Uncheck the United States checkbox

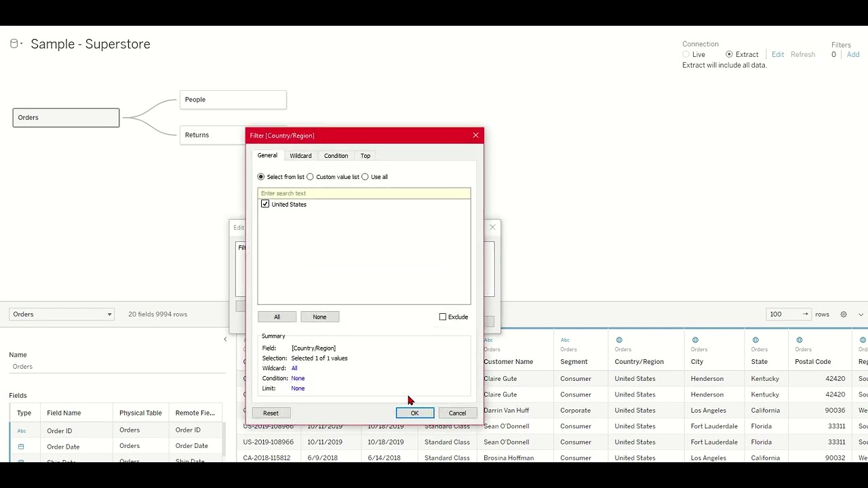tap(265, 205)
